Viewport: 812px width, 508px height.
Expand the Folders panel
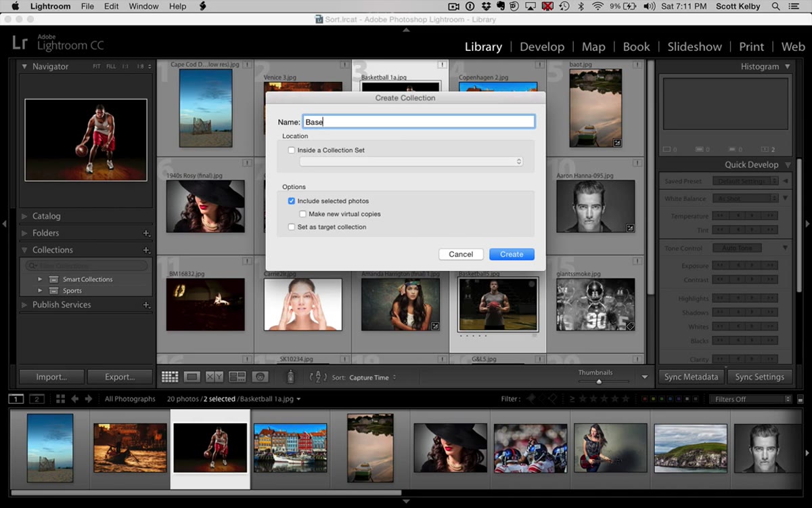24,233
